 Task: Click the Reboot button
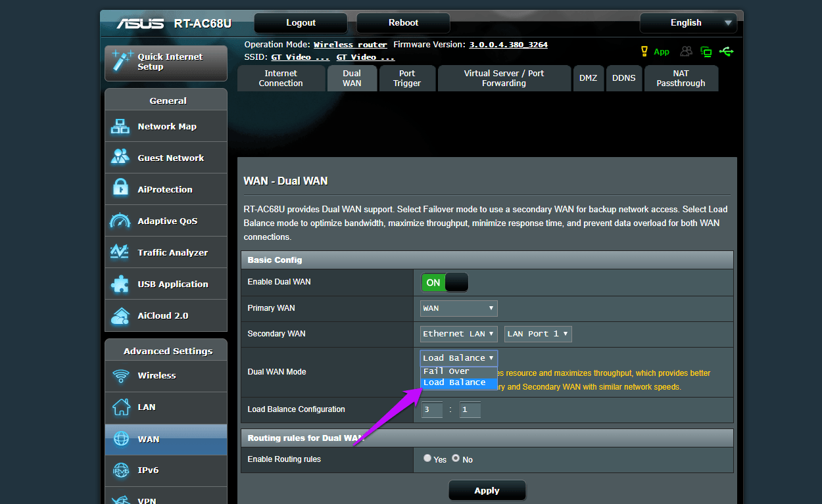403,23
